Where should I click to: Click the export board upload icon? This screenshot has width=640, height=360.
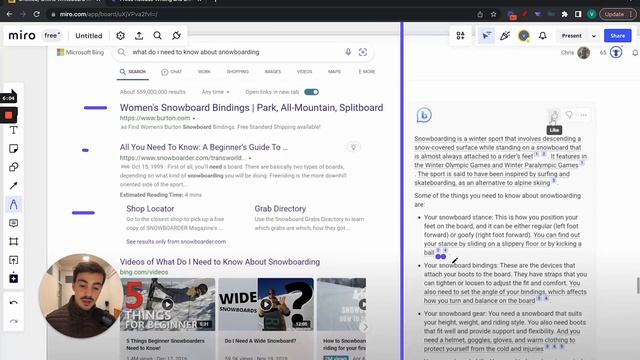[x=139, y=36]
